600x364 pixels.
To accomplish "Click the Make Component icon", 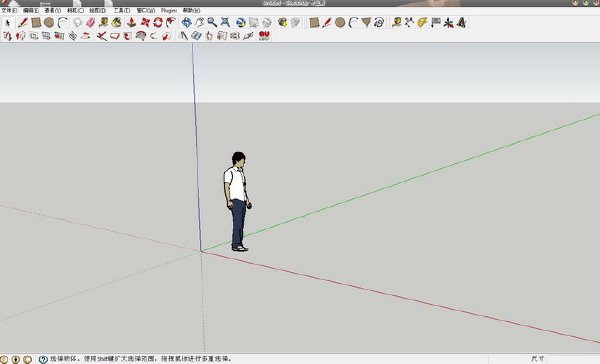I will click(78, 23).
